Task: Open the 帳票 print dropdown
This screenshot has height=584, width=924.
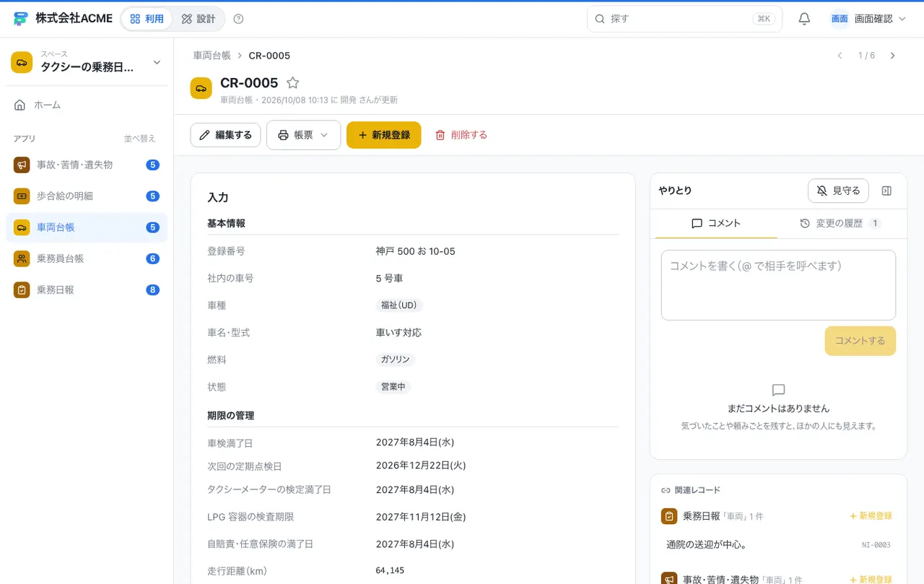Action: click(x=303, y=135)
